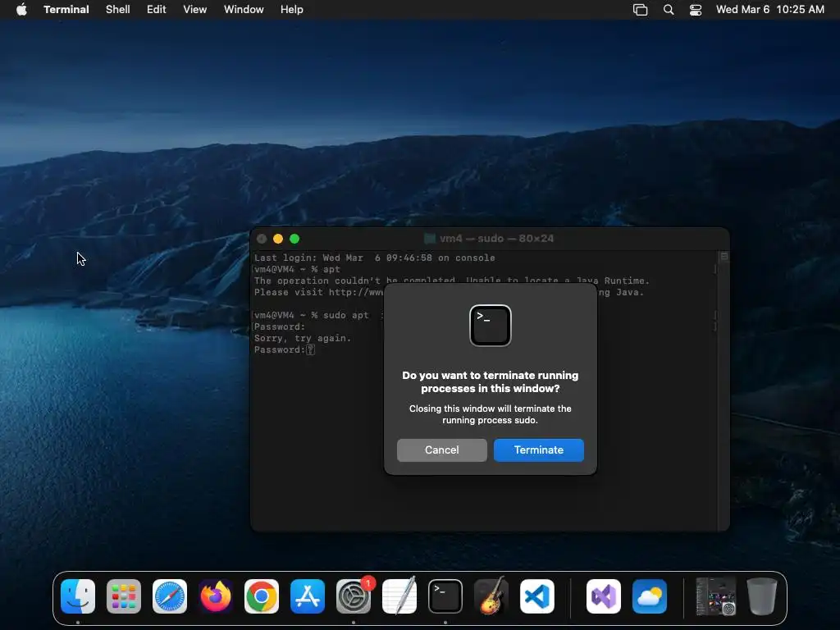
Task: Open the Weather app from the Dock
Action: tap(650, 596)
